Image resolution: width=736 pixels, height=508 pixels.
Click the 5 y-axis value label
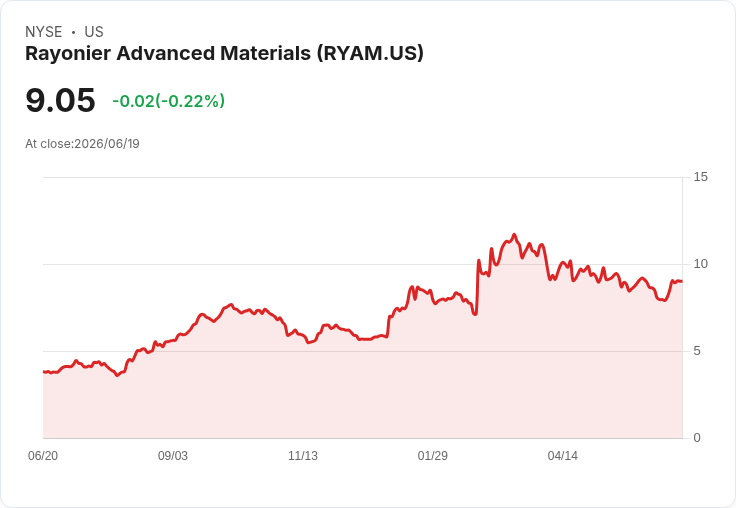click(697, 351)
